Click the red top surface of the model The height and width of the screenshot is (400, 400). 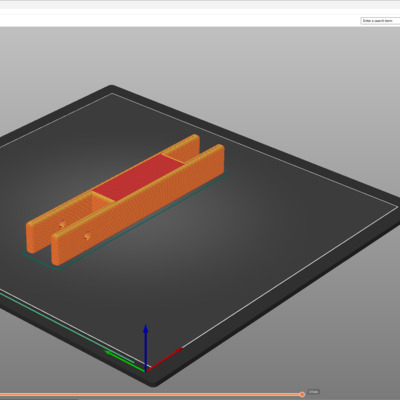(x=138, y=177)
